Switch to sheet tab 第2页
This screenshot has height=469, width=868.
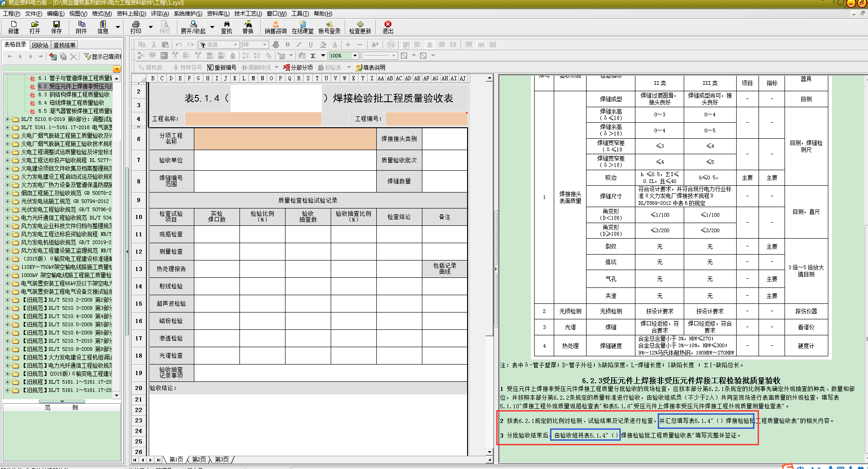coord(199,459)
